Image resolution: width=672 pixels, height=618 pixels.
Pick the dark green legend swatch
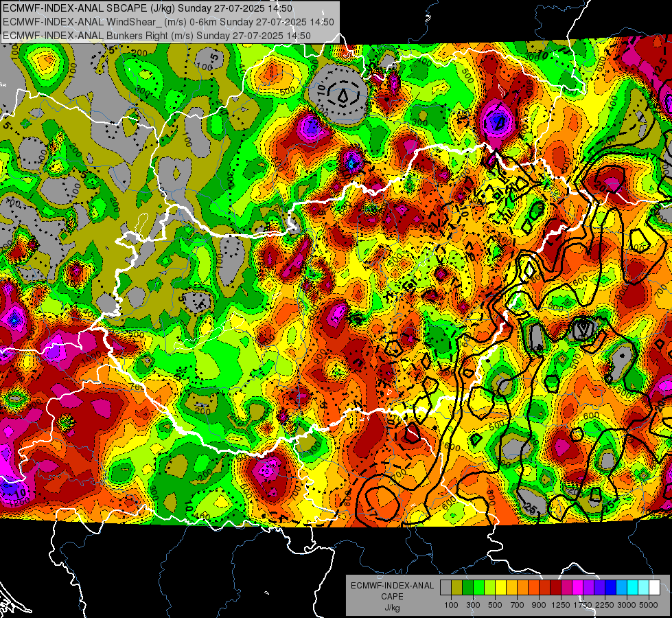point(467,588)
